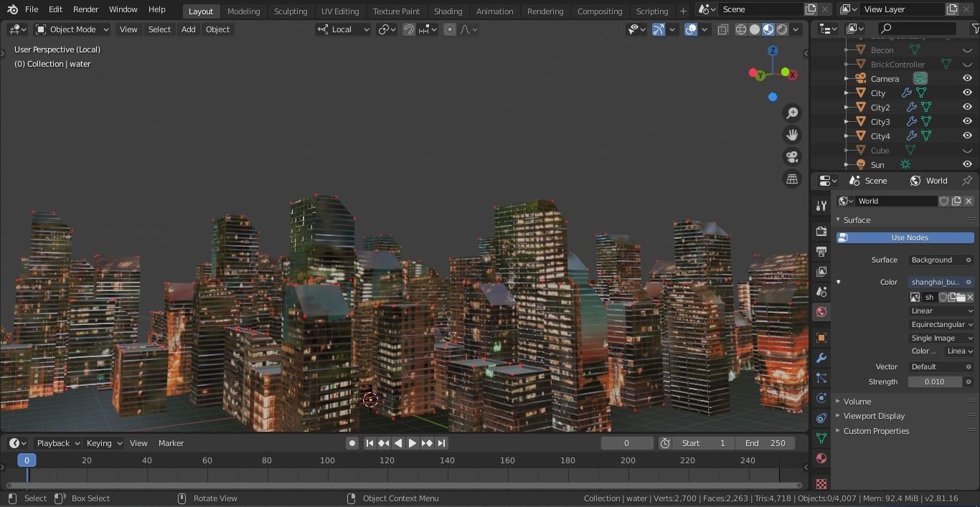Open the timeline Playback popover
The height and width of the screenshot is (507, 980).
point(58,443)
